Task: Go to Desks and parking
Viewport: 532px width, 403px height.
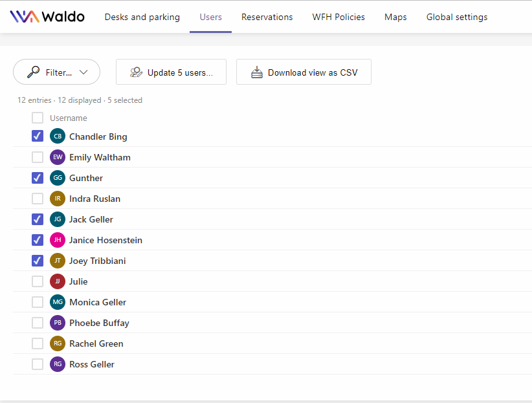Action: 142,17
